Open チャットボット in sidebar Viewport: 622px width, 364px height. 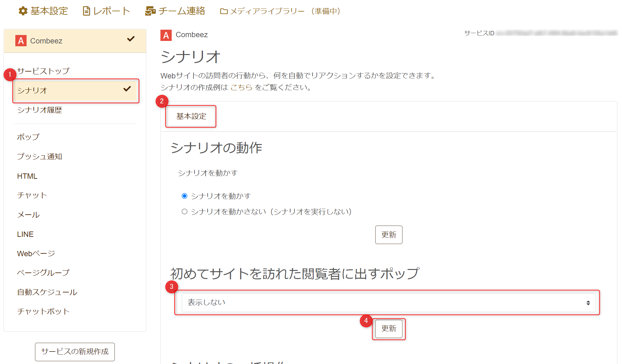[x=43, y=312]
